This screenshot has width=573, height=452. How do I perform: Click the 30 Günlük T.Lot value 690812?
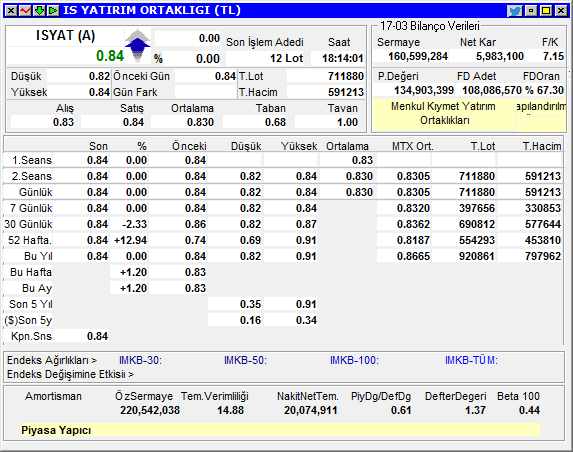coord(477,224)
